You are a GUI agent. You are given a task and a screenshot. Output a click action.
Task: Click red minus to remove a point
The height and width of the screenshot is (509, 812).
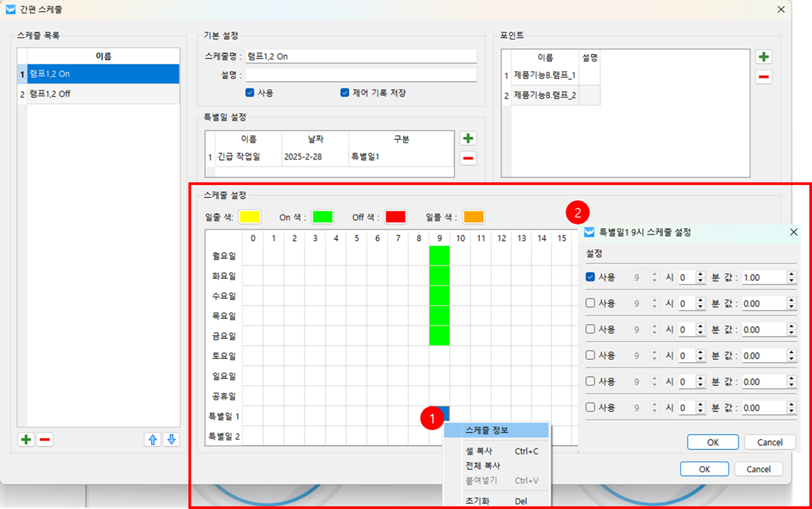click(x=763, y=77)
